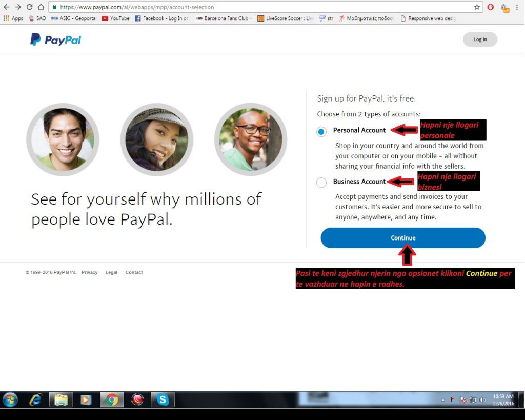Viewport: 525px width, 420px height.
Task: Click the photo of man with glasses
Action: pos(251,139)
